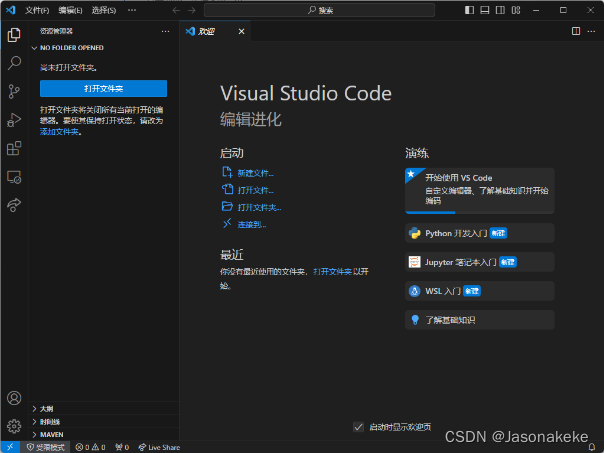Click the new file icon under 启动
The height and width of the screenshot is (453, 604).
[x=227, y=172]
